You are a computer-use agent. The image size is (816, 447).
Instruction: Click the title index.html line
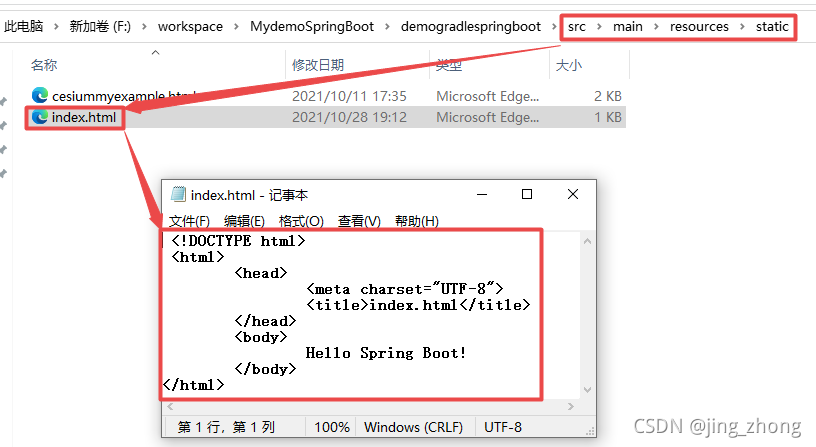[x=418, y=305]
